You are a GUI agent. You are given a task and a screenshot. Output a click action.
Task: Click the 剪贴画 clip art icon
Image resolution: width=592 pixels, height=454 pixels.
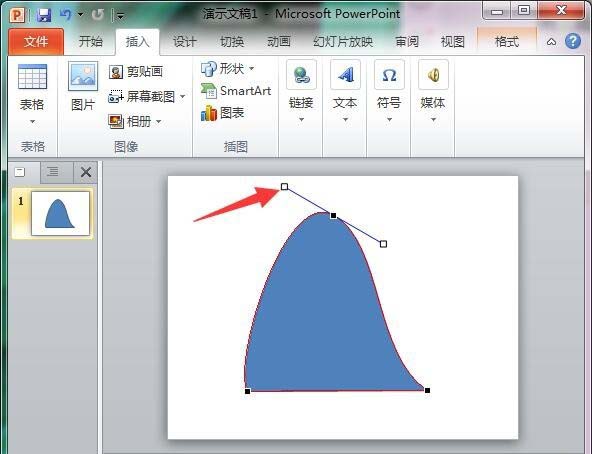tap(116, 72)
